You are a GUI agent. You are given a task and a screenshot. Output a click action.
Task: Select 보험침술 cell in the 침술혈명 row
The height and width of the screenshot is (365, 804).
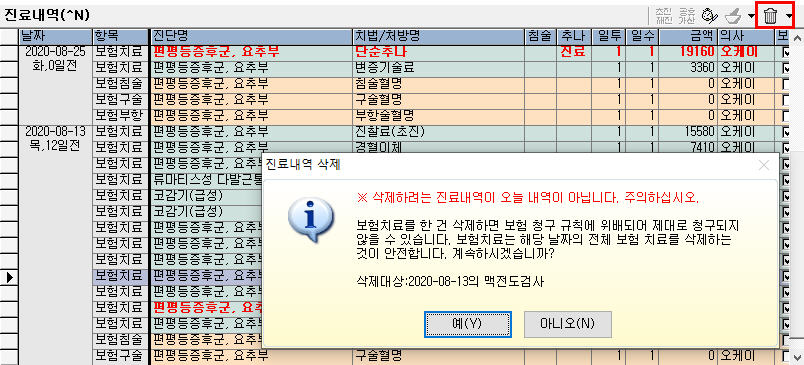click(121, 84)
